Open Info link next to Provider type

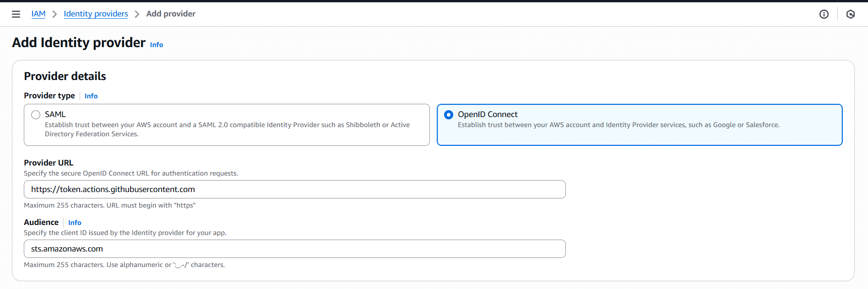(x=91, y=96)
